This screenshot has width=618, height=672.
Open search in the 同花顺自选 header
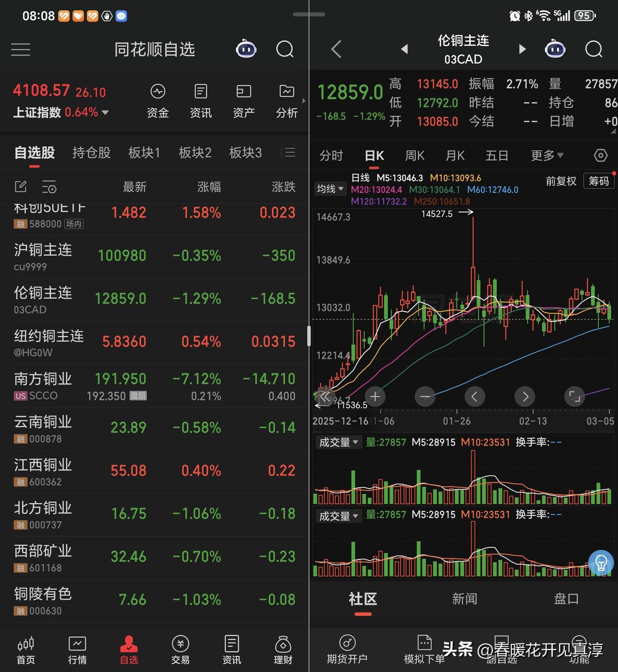coord(285,49)
